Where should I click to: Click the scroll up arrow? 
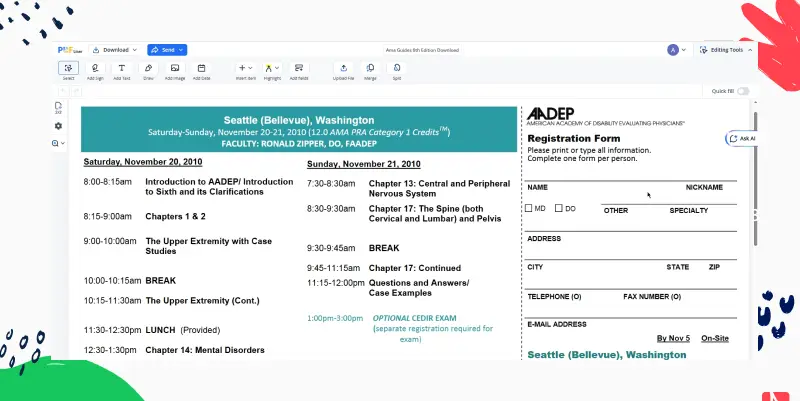pyautogui.click(x=754, y=104)
